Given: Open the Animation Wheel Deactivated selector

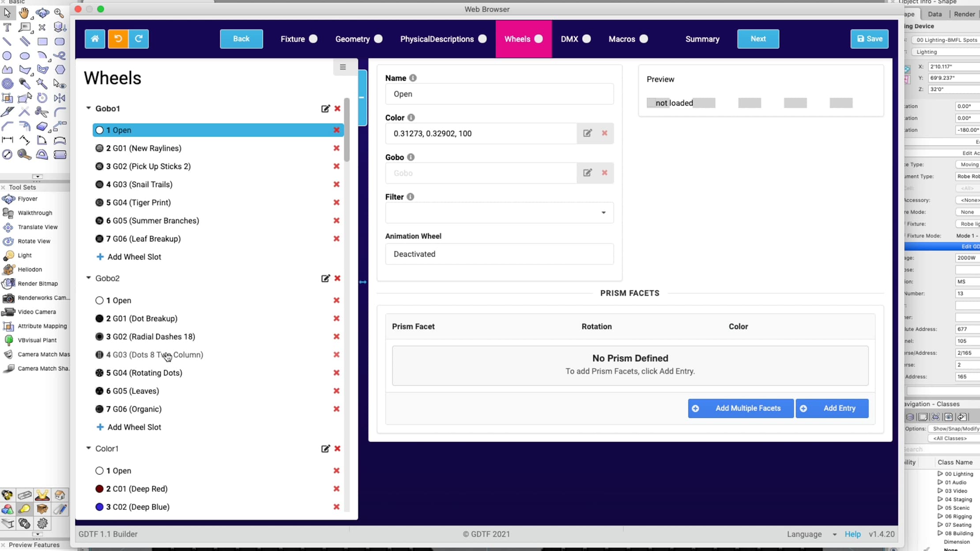Looking at the screenshot, I should [x=499, y=254].
